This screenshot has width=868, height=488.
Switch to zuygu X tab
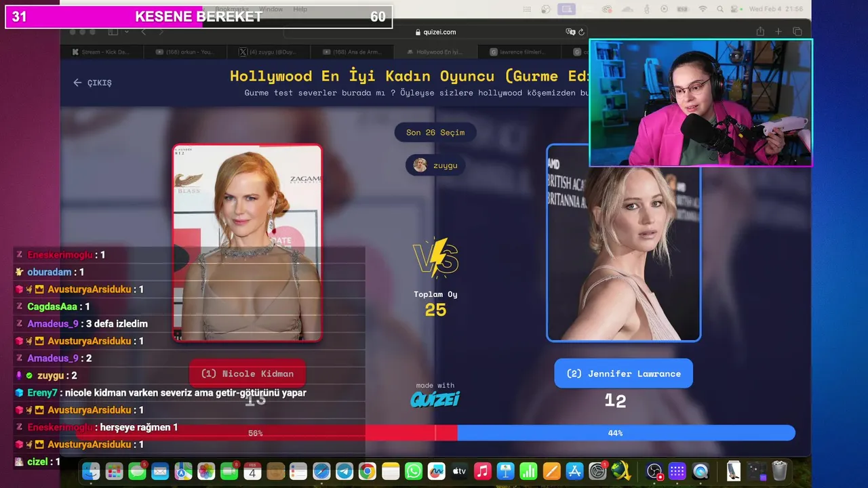269,52
